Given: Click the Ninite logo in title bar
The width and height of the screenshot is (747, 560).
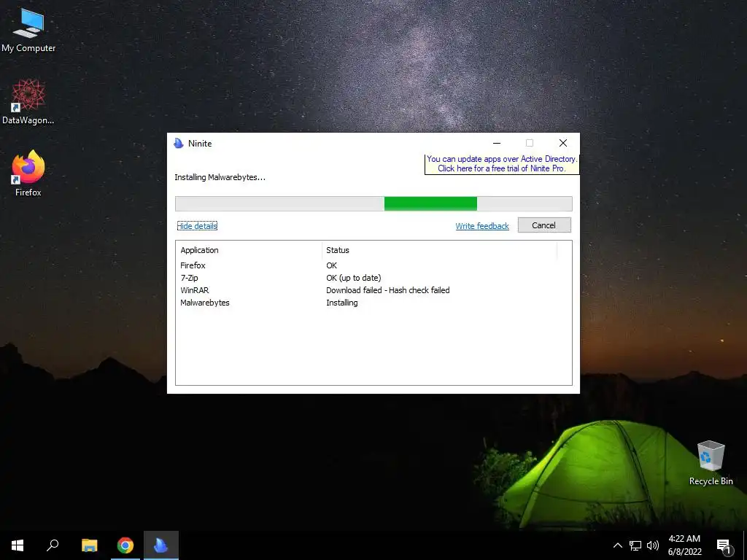Looking at the screenshot, I should [x=179, y=144].
